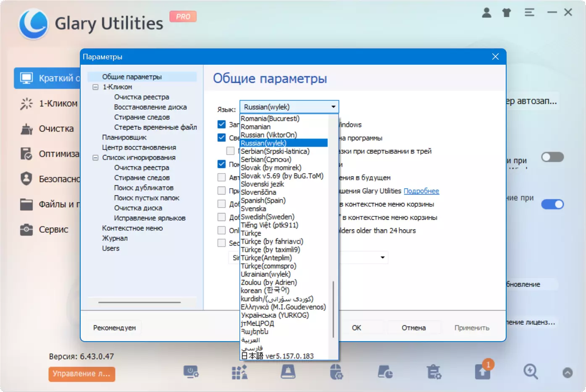Open the quick search magnifier icon
This screenshot has width=586, height=392.
point(531,372)
